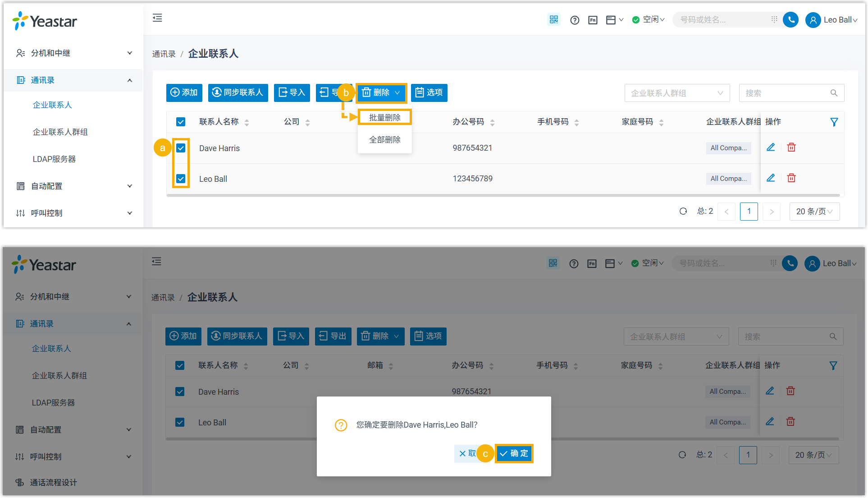The image size is (868, 498).
Task: Click the 同步联系人 button
Action: [238, 92]
